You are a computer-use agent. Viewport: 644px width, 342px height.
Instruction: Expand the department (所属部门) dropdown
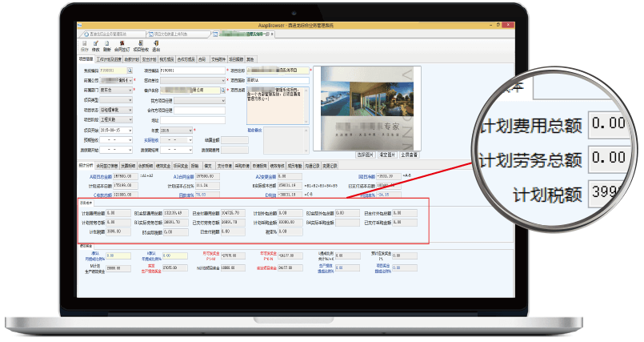click(129, 91)
